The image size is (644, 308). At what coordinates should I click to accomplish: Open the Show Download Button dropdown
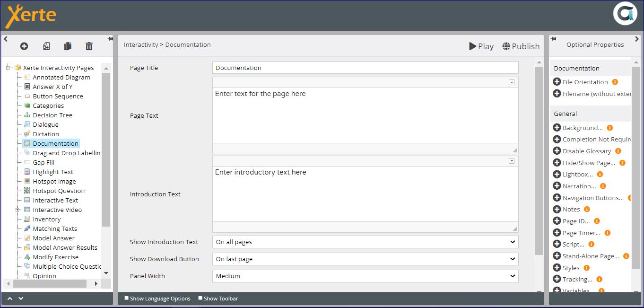365,259
